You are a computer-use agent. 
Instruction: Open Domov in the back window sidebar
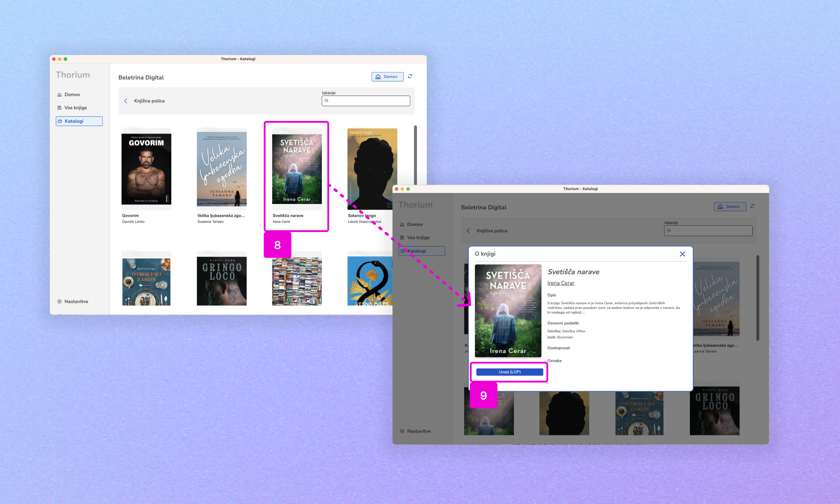(x=69, y=94)
